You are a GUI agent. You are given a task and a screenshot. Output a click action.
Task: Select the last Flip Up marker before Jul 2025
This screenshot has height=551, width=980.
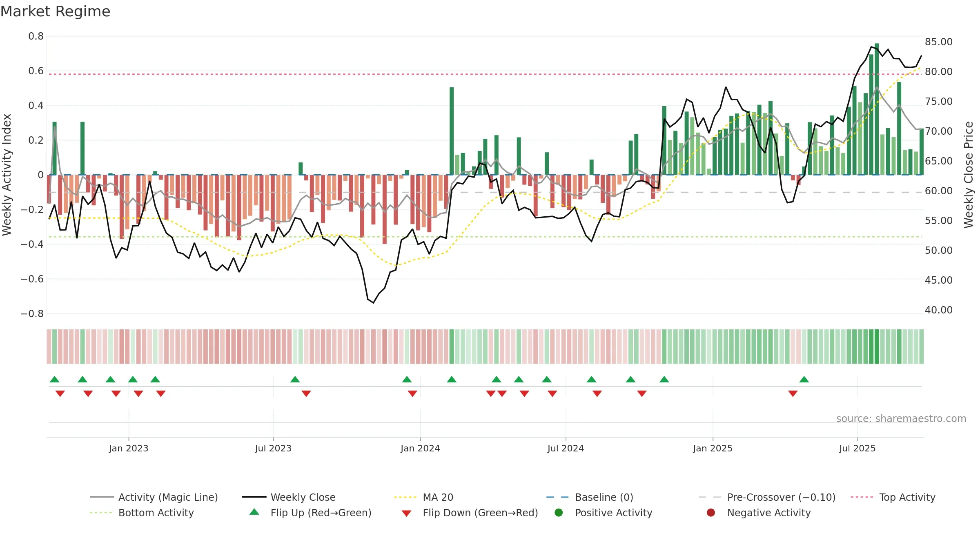[804, 380]
